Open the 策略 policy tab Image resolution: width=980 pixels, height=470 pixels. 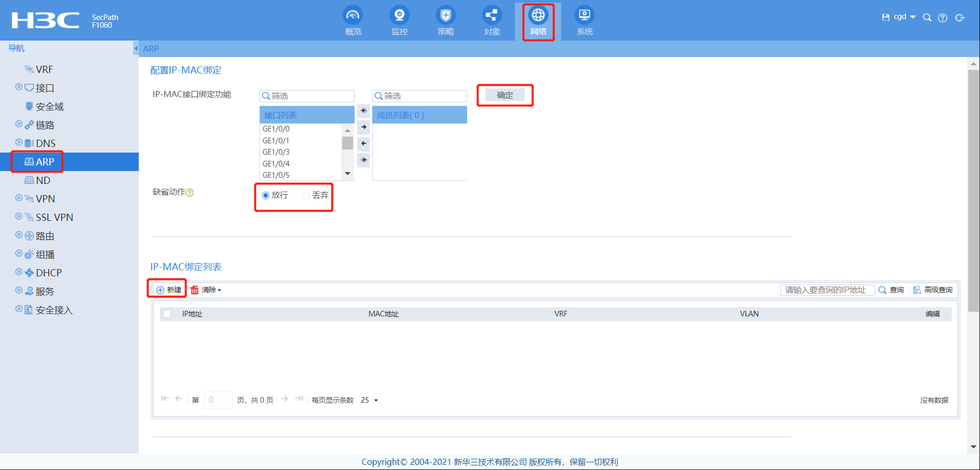tap(446, 21)
